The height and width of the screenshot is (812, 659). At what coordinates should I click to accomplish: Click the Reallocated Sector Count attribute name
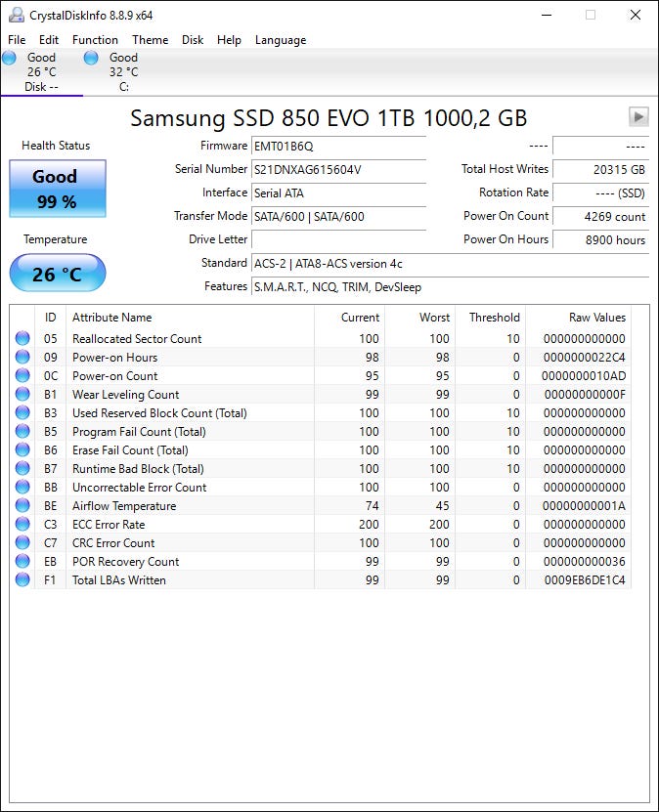click(x=137, y=339)
